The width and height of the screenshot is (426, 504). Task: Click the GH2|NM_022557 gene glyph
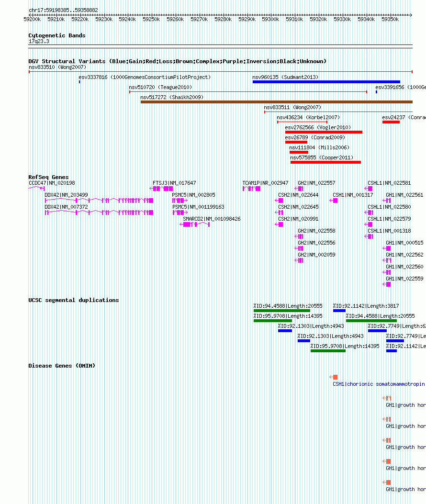(299, 189)
